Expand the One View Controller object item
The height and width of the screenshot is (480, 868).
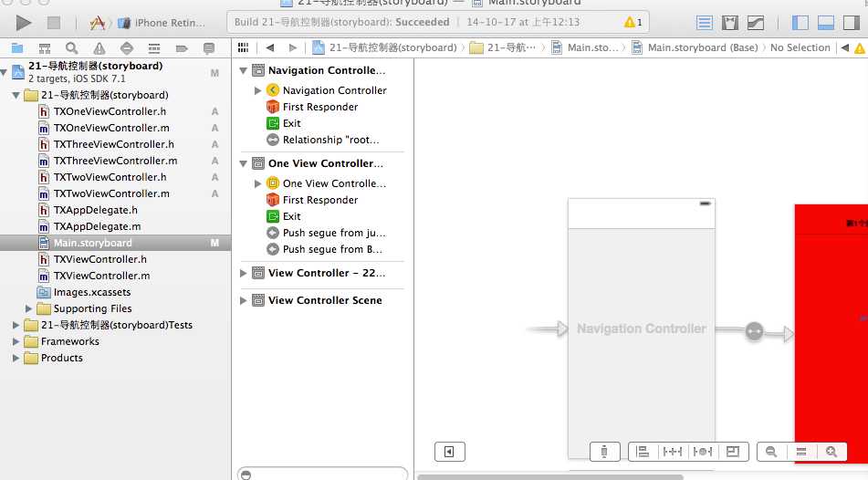(257, 183)
